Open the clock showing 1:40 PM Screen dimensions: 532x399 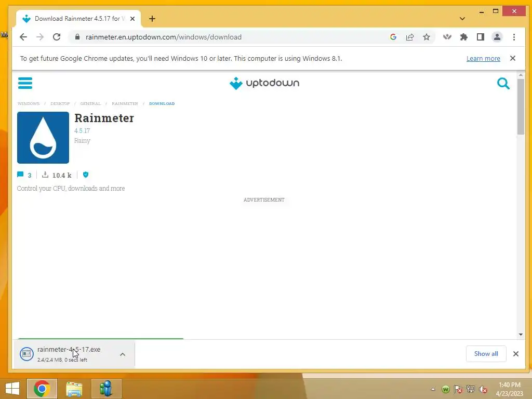[509, 389]
